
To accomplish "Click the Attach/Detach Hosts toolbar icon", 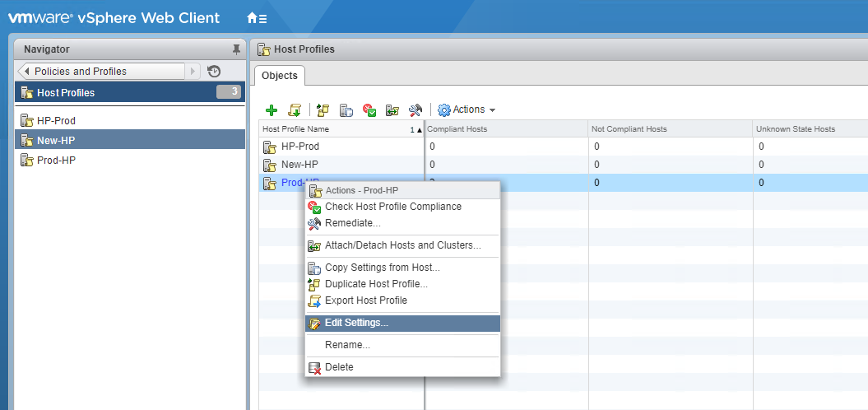I will tap(392, 109).
